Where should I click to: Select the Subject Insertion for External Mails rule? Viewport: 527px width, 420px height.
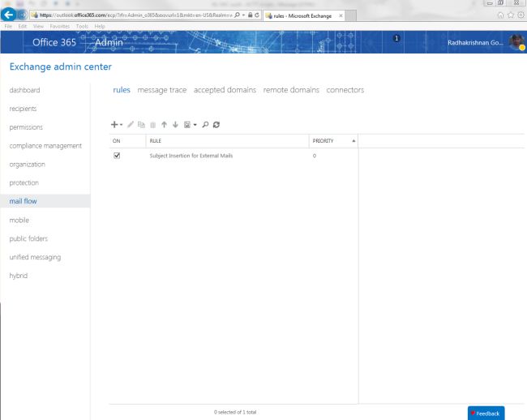(191, 156)
